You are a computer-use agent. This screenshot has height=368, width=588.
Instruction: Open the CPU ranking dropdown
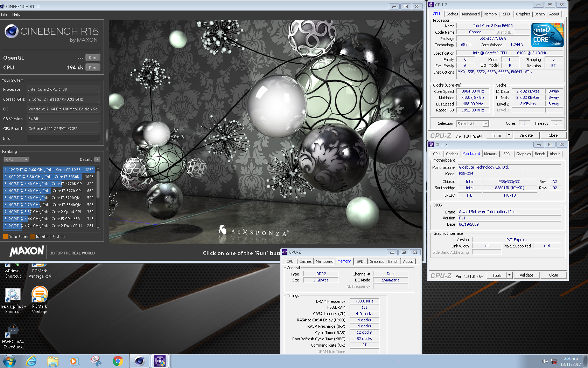[x=16, y=159]
